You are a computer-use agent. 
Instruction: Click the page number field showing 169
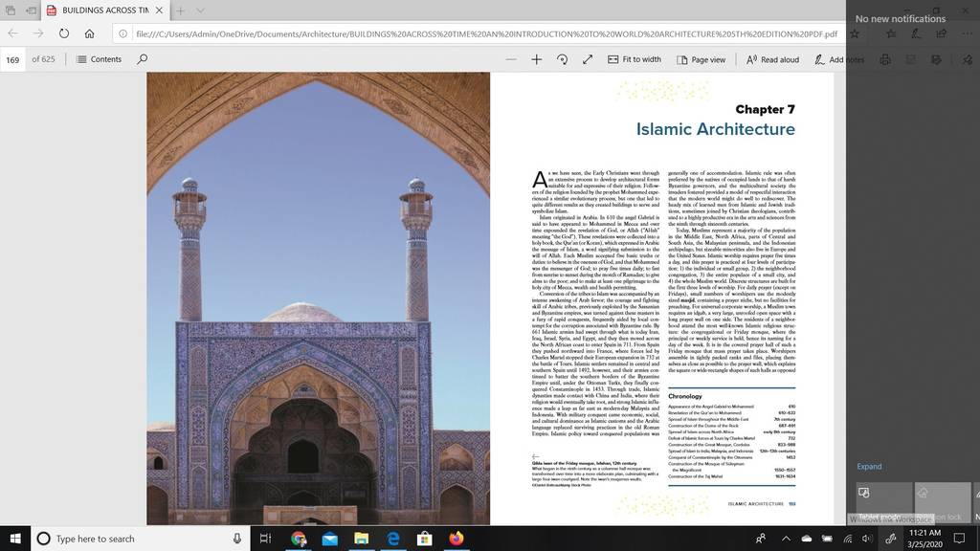pos(12,60)
